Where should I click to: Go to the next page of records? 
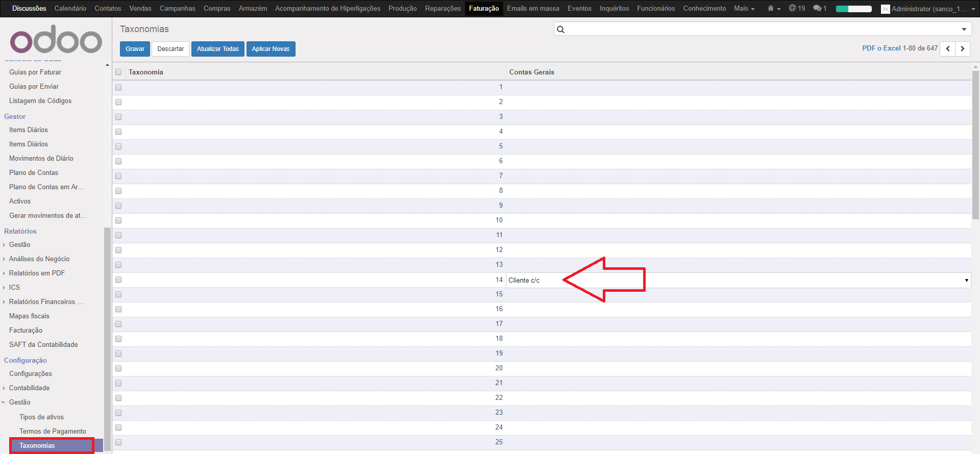pos(963,49)
